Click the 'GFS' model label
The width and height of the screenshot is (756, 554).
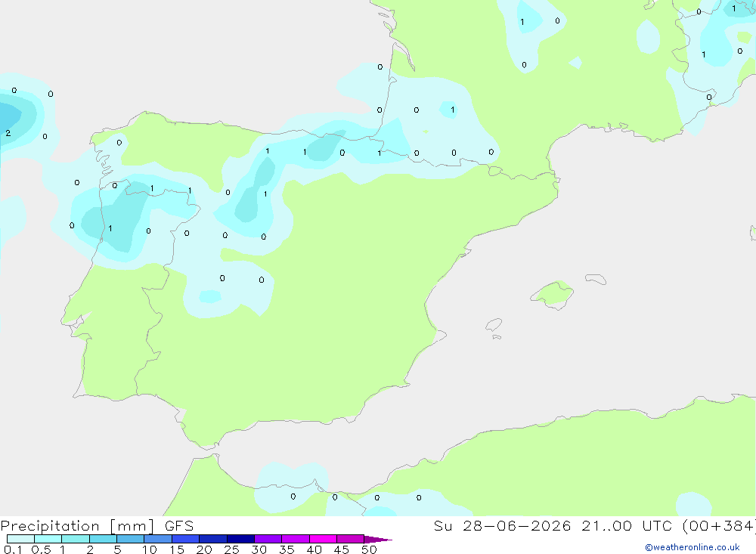[x=179, y=525]
